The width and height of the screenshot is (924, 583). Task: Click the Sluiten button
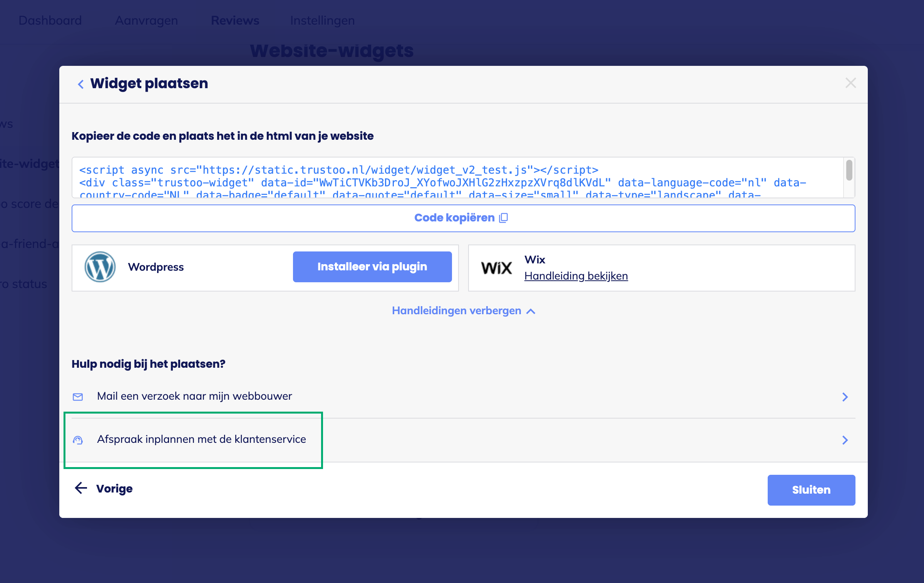click(x=811, y=489)
